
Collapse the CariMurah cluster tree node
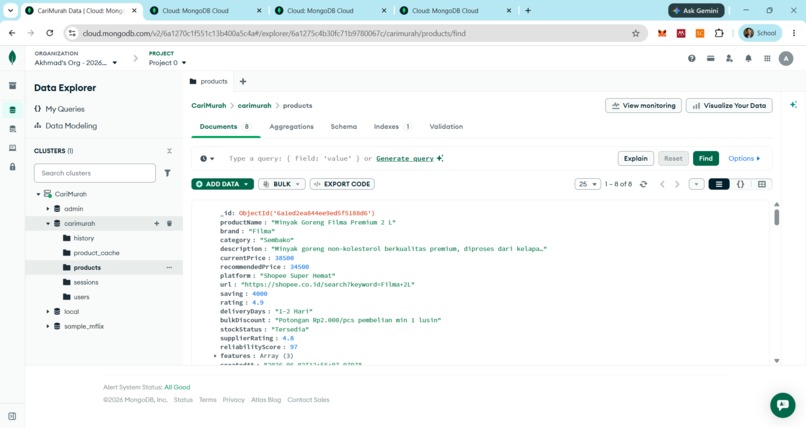[x=38, y=194]
